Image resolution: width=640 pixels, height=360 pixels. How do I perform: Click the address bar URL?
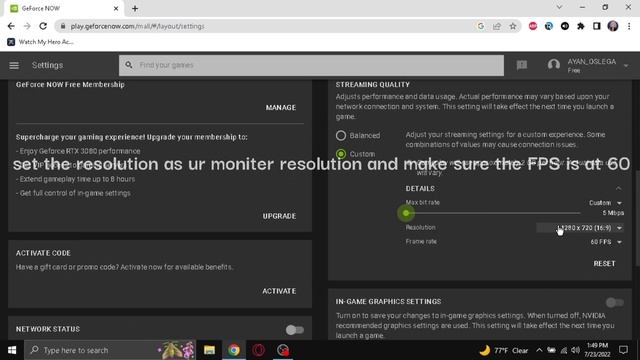(x=137, y=26)
